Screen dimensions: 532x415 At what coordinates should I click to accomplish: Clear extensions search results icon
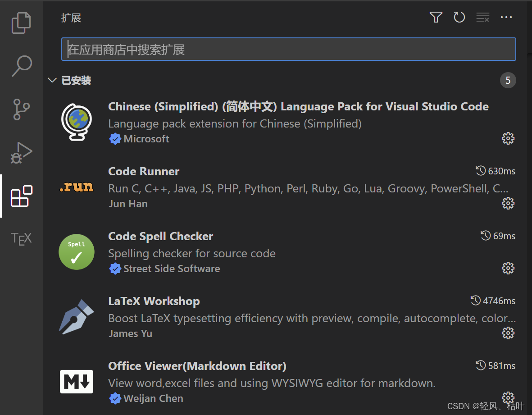click(x=482, y=17)
